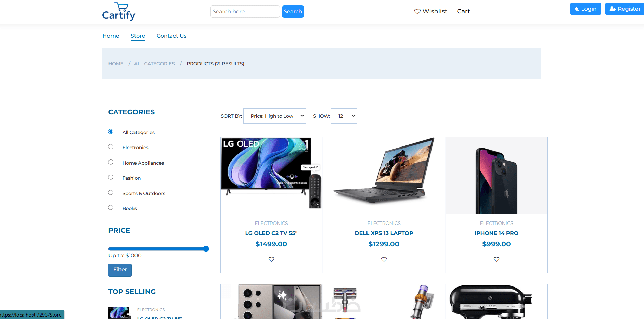This screenshot has height=319, width=644.
Task: Select the Books category radio button
Action: 111,208
